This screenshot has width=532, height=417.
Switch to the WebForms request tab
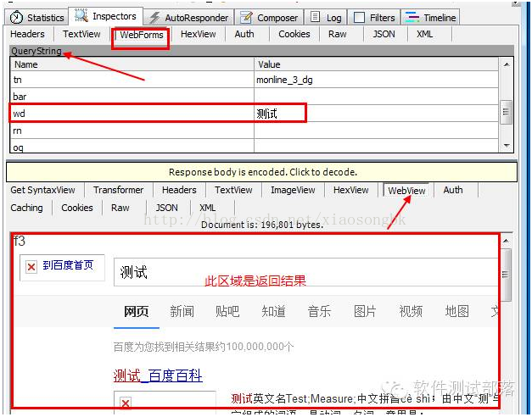click(x=142, y=35)
